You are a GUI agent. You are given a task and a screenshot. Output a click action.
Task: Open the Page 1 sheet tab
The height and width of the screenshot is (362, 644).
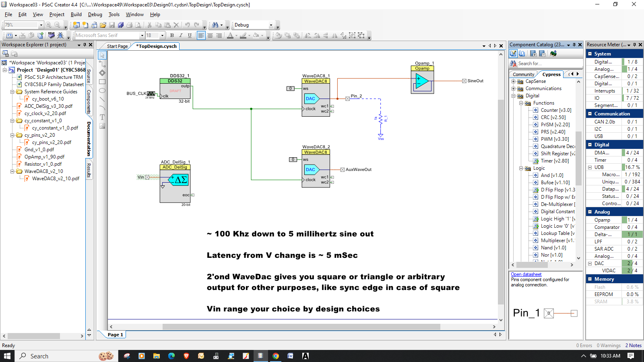pyautogui.click(x=115, y=335)
